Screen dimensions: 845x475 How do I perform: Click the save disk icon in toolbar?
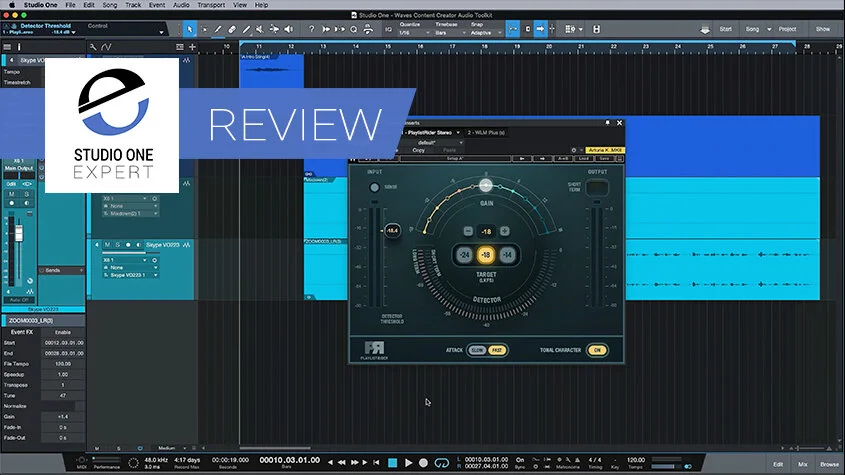[597, 29]
